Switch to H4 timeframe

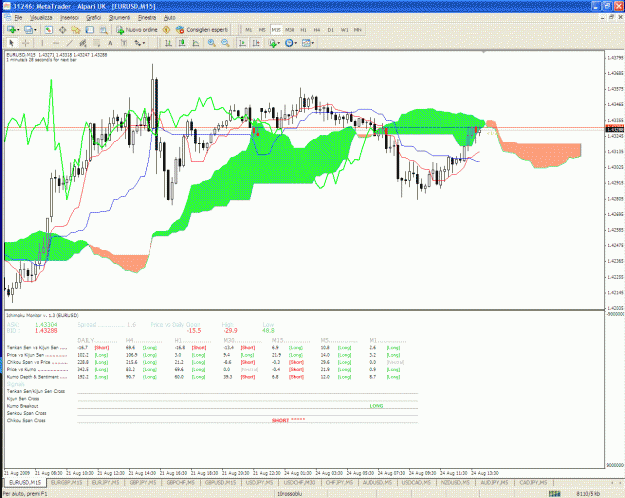(x=317, y=30)
